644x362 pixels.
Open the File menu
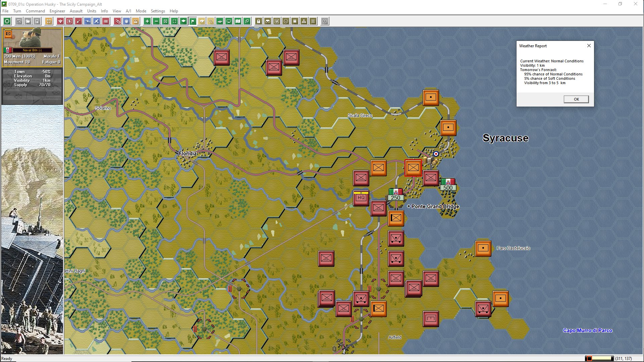[x=5, y=11]
